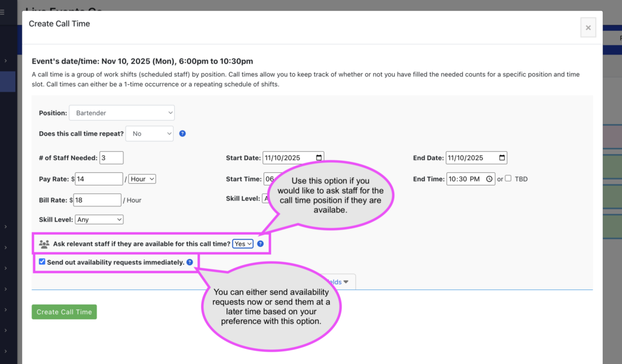
Task: Open the Position dropdown
Action: click(x=121, y=112)
